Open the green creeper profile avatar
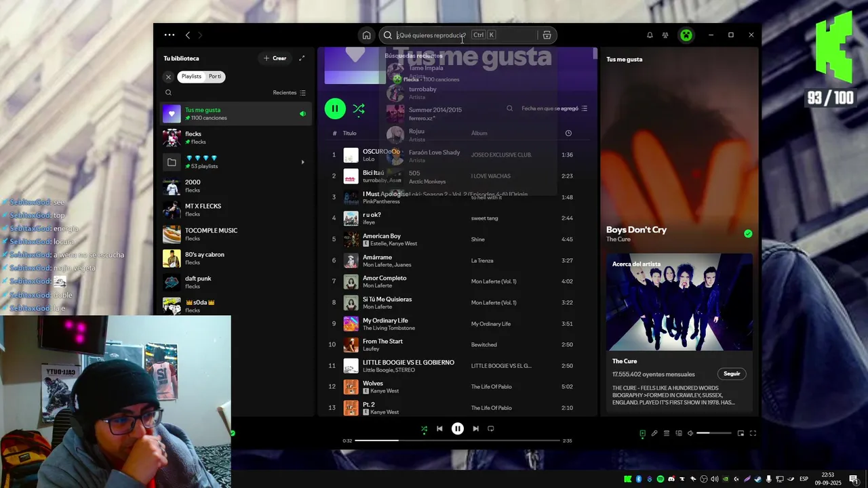Viewport: 868px width, 488px height. click(x=686, y=35)
